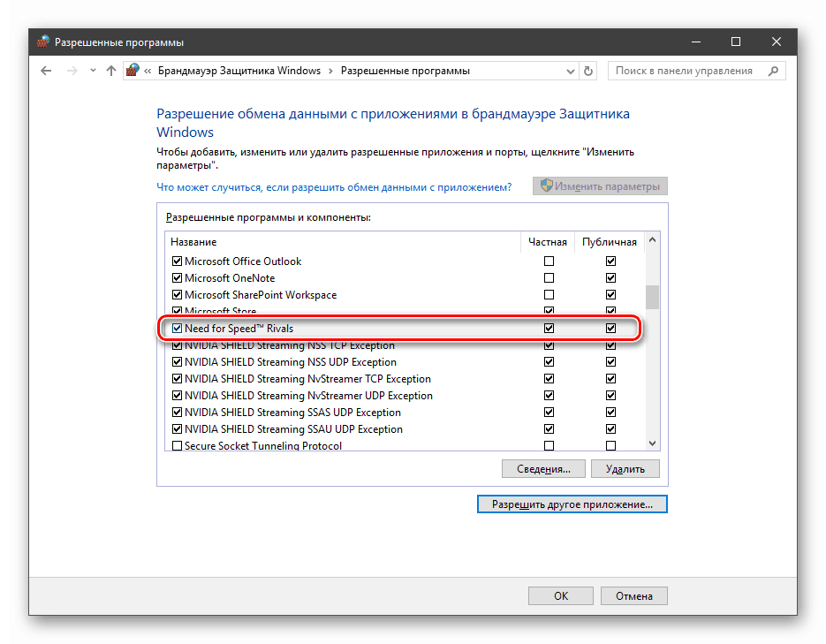The image size is (826, 644).
Task: Enable private network for Microsoft Office Outlook
Action: coord(549,261)
